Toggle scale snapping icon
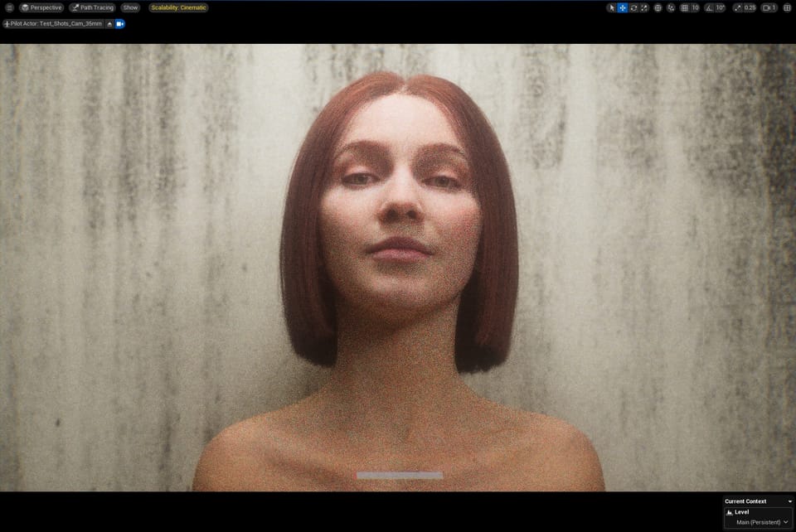The width and height of the screenshot is (796, 532). 737,7
